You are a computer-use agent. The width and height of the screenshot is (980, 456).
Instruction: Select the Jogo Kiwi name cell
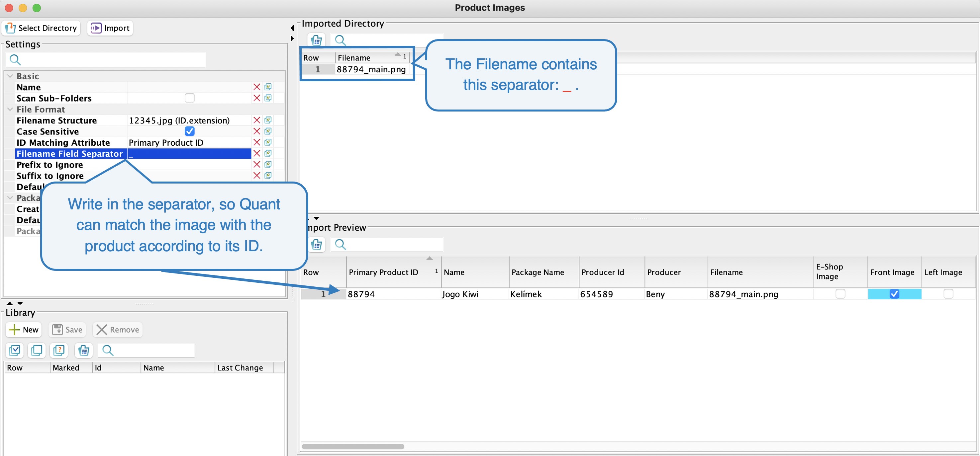(475, 294)
